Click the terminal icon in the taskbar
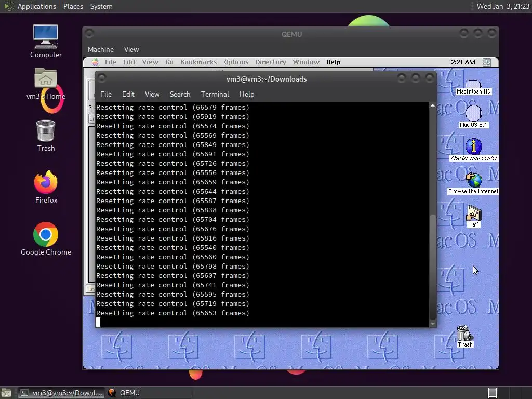Screen dimensions: 532x399 point(24,393)
